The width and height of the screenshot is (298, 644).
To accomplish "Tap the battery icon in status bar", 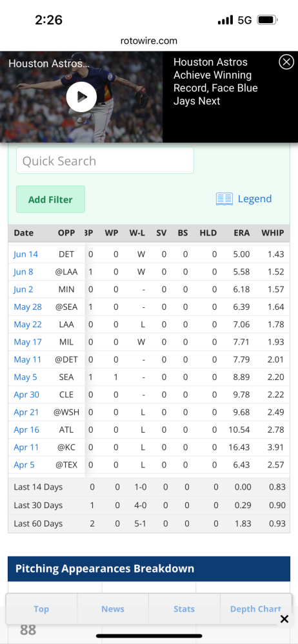I will pyautogui.click(x=267, y=20).
